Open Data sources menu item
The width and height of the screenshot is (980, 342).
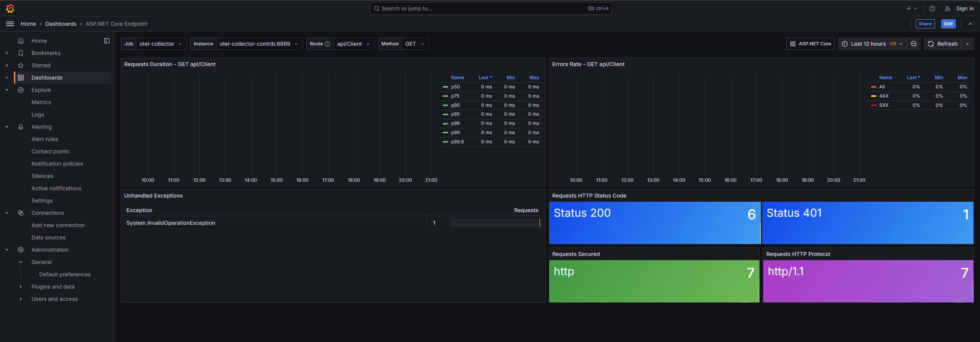click(48, 237)
